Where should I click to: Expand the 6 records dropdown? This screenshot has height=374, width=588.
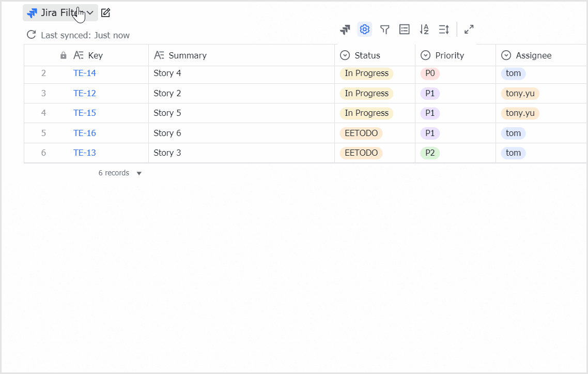(138, 173)
